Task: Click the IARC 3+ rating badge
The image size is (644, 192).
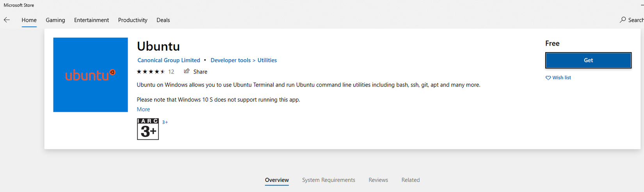Action: (x=148, y=129)
